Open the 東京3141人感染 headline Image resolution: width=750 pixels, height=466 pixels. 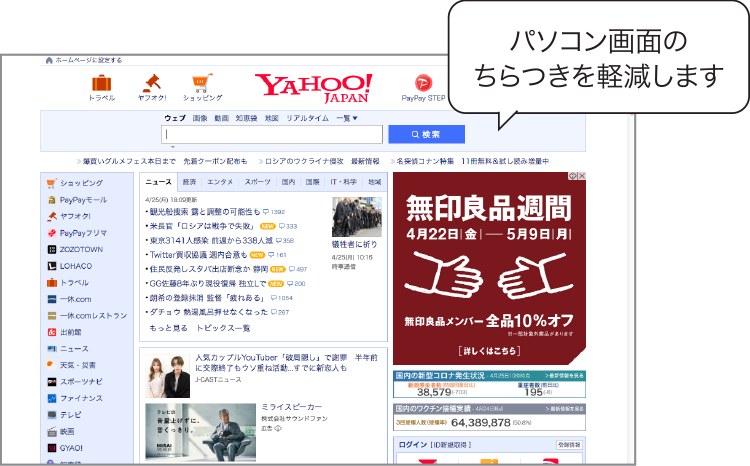(x=211, y=241)
